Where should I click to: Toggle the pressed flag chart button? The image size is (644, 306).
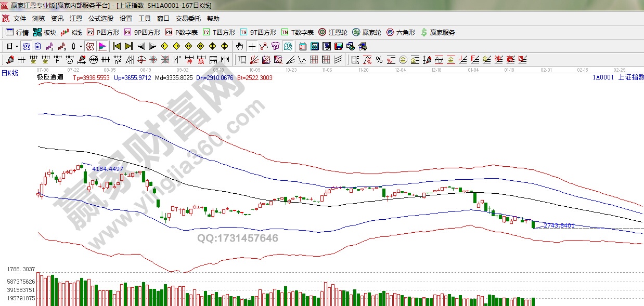coord(102,46)
